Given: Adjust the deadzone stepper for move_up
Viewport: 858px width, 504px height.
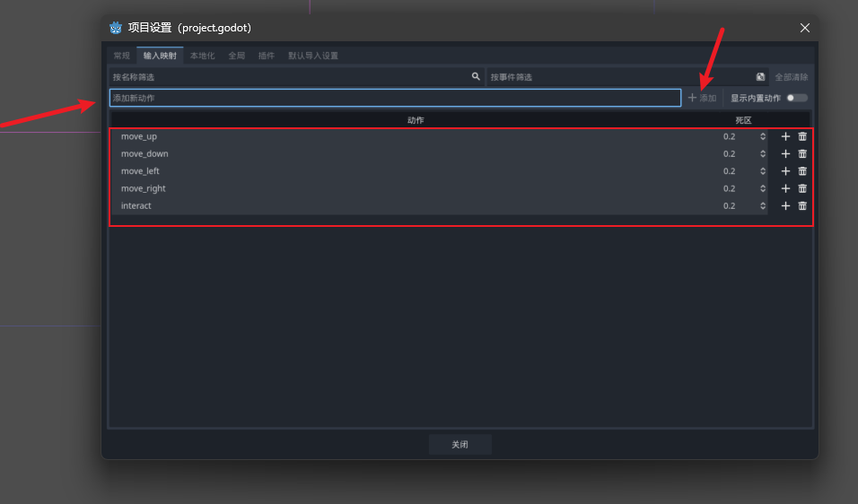Looking at the screenshot, I should [763, 136].
